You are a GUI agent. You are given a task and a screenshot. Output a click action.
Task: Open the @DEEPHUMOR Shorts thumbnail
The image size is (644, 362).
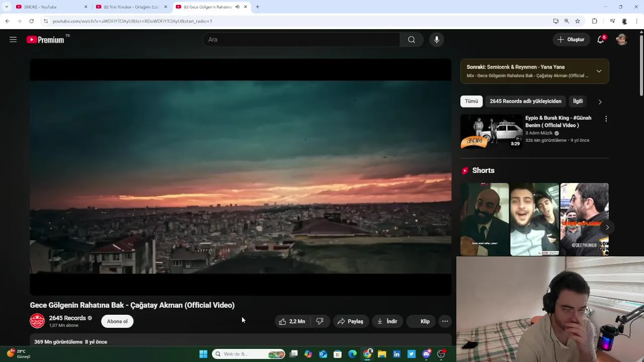click(x=584, y=219)
